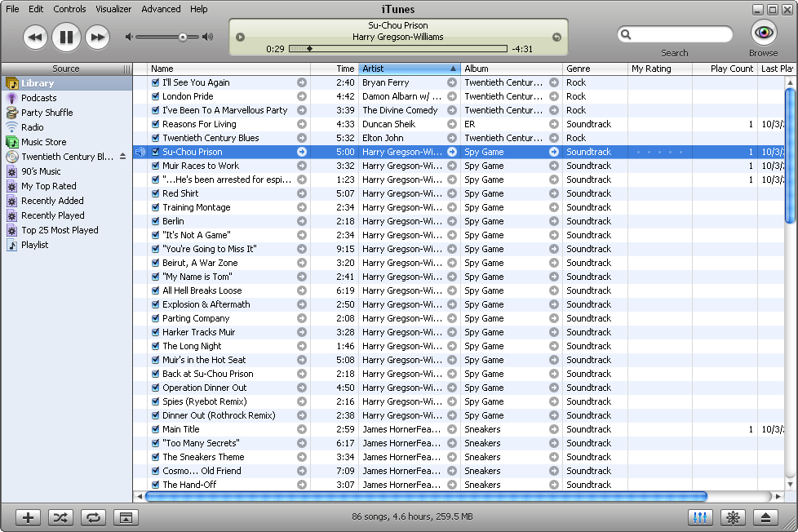Sort by Album column header
Viewport: 798px width, 532px height.
[512, 69]
